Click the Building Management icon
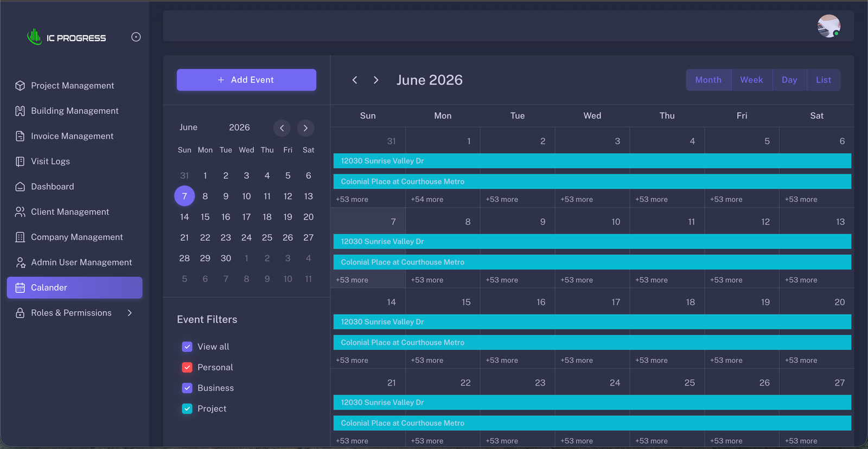This screenshot has width=868, height=449. [20, 111]
